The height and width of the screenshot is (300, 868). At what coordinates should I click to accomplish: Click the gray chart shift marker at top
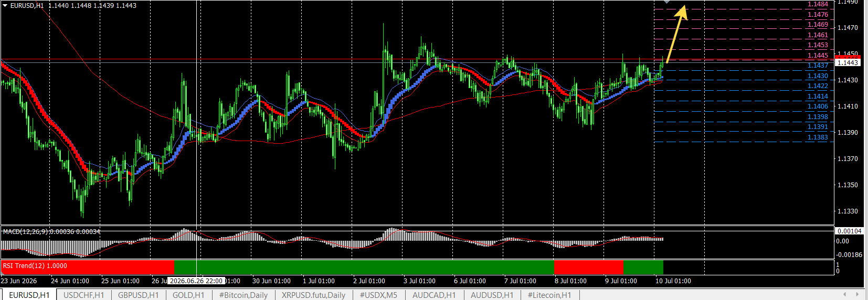pos(666,2)
